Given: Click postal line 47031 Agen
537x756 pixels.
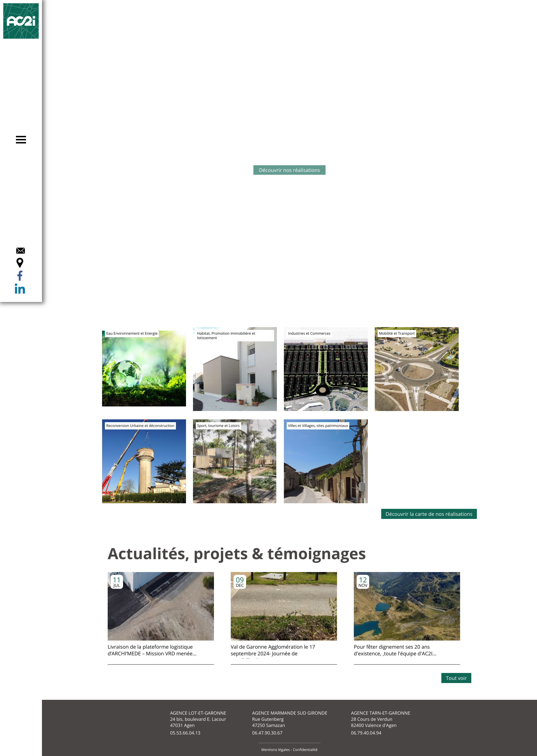Looking at the screenshot, I should 182,725.
